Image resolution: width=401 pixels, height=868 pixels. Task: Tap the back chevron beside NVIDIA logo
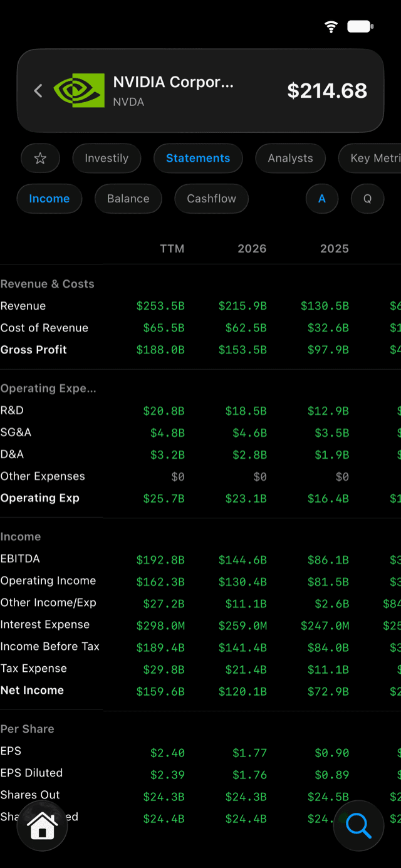(38, 91)
